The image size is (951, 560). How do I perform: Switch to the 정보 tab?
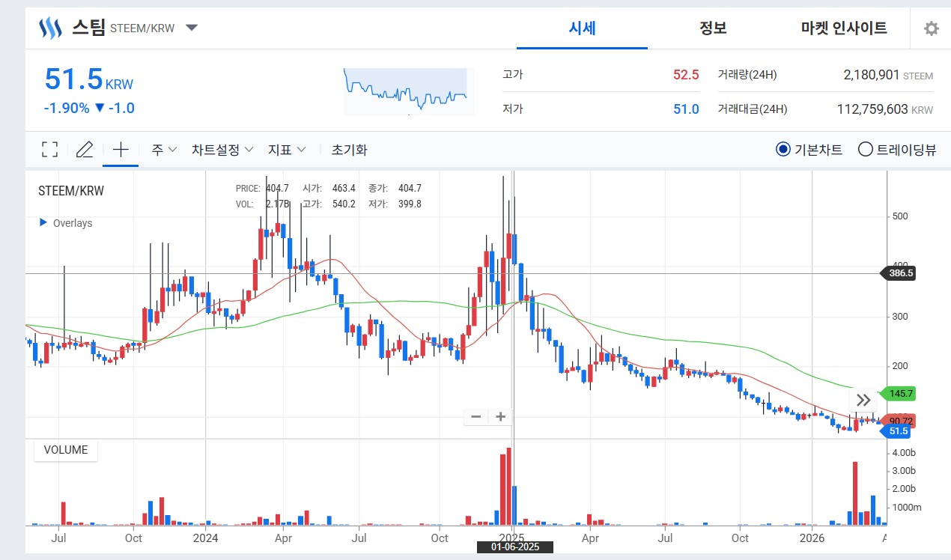pyautogui.click(x=713, y=28)
